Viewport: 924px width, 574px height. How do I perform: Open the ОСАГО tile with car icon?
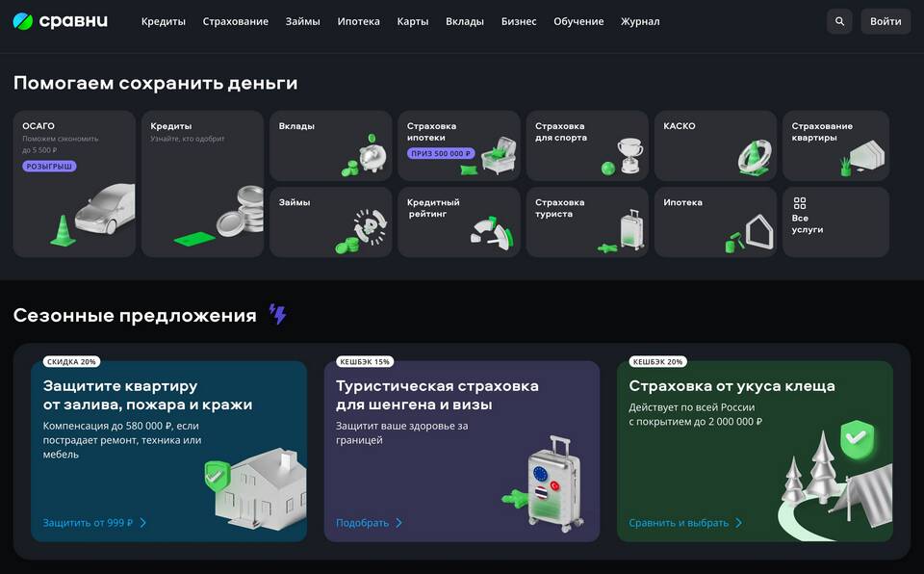tap(74, 183)
